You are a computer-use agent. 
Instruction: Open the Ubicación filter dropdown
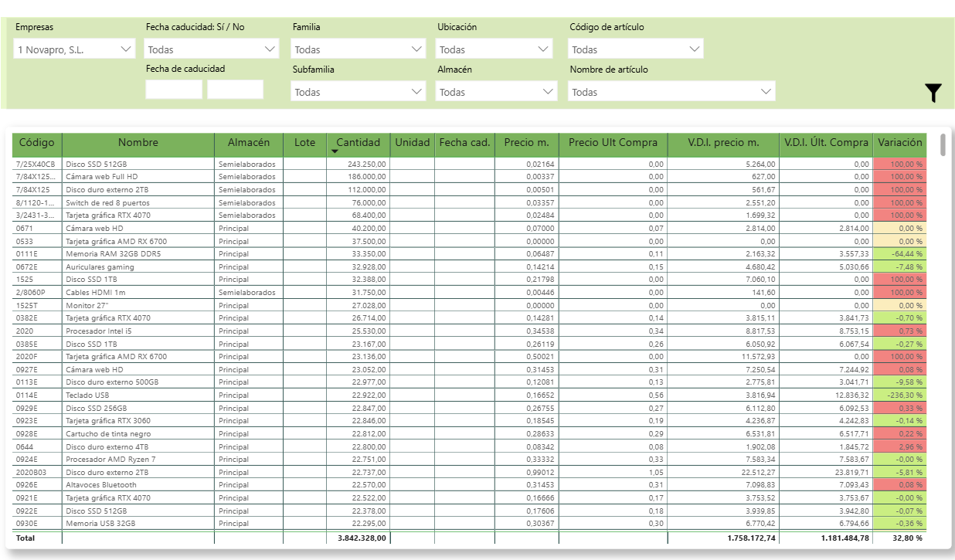[494, 49]
